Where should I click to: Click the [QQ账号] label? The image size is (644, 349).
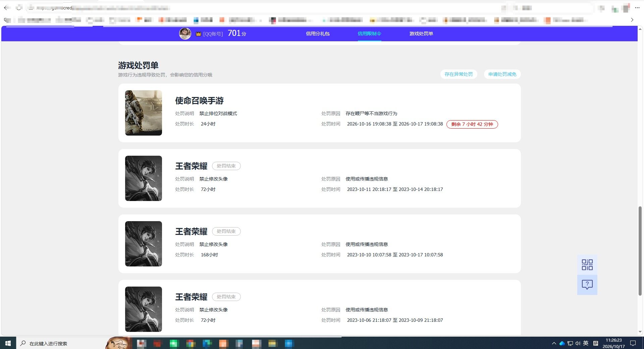[x=213, y=34]
